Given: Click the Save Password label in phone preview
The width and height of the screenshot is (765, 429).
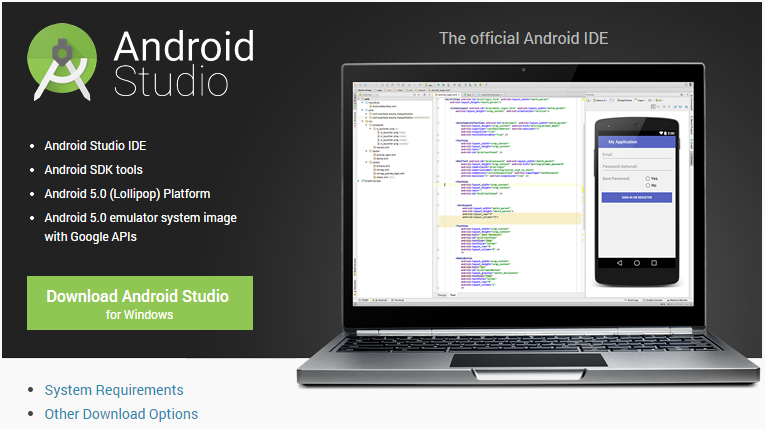Looking at the screenshot, I should 616,179.
